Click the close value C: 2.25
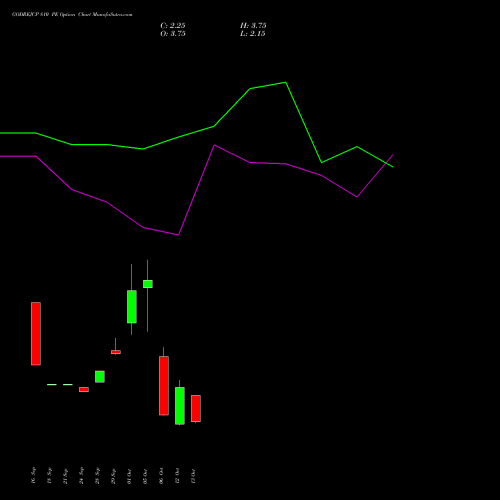Screen dimensions: 500x500 (x=173, y=26)
